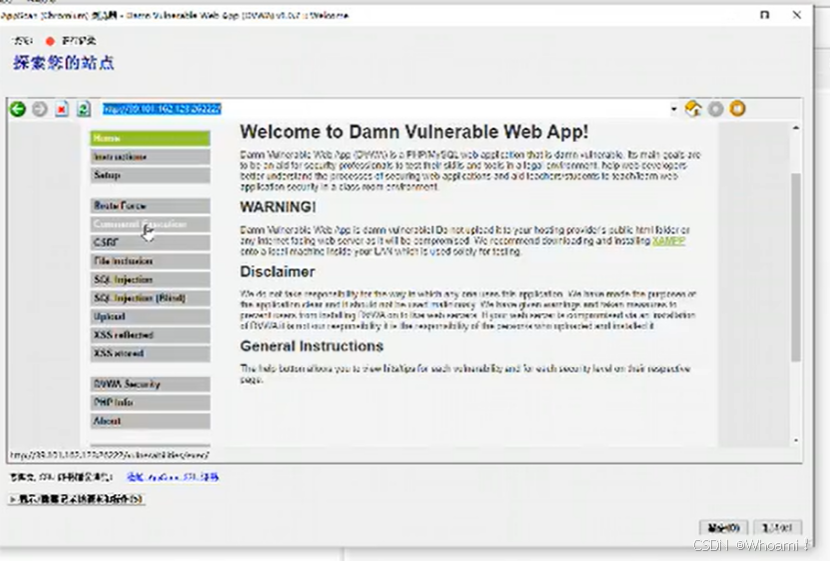This screenshot has height=561, width=830.
Task: Open Setup in DVWA menu
Action: [x=150, y=175]
